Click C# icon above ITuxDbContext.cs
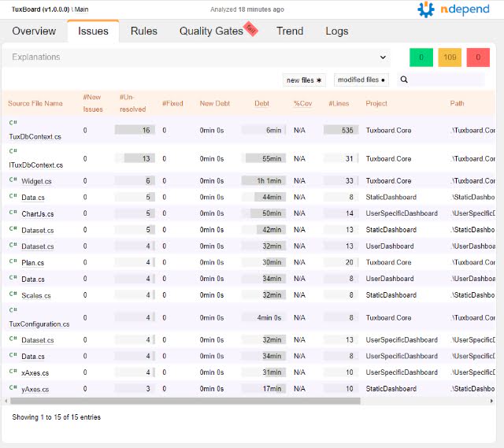The image size is (504, 448). 13,151
